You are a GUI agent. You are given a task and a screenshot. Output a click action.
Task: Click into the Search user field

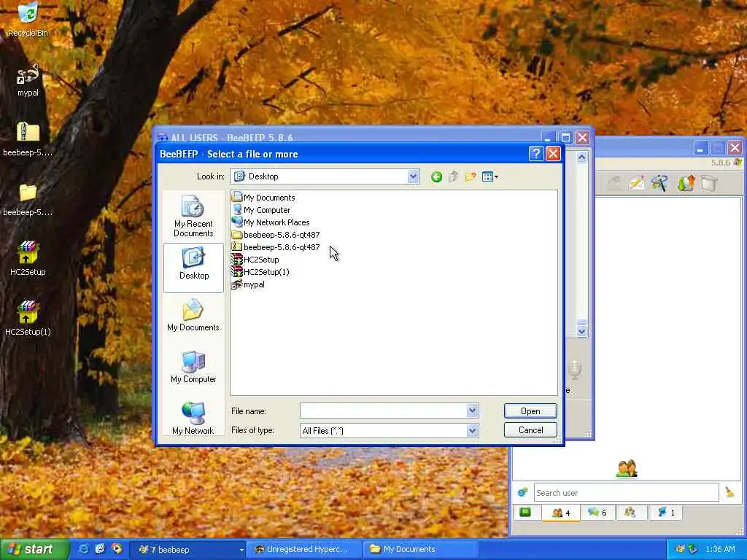[626, 492]
